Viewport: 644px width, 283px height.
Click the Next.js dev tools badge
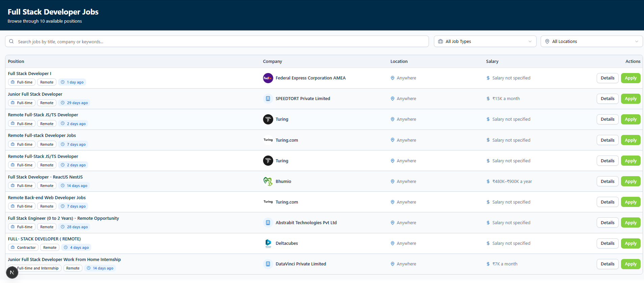coord(12,272)
